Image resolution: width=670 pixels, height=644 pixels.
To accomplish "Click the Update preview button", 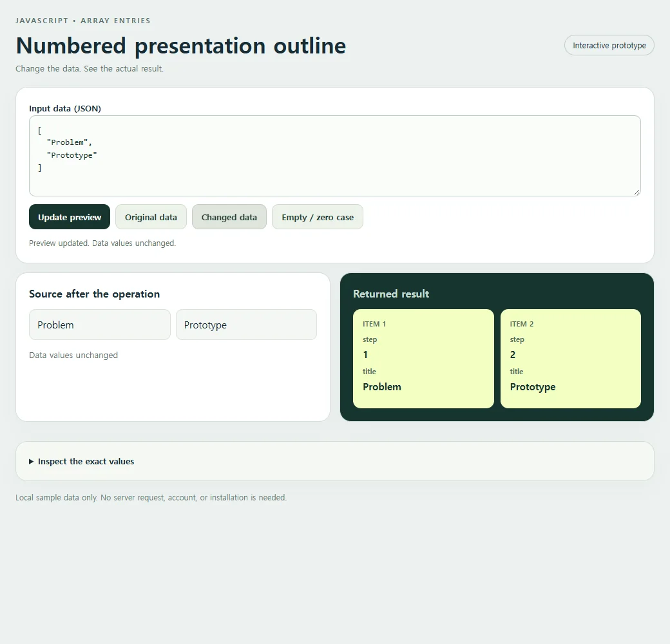I will 70,217.
